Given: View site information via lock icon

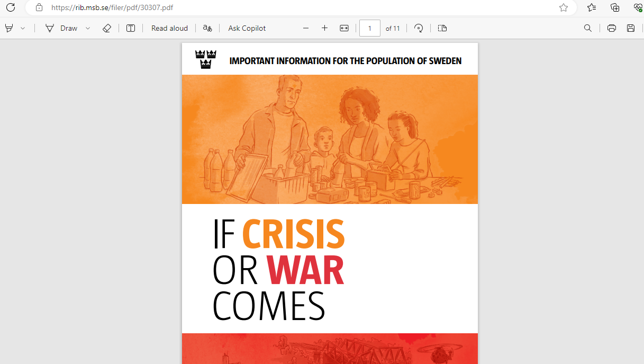Looking at the screenshot, I should click(x=39, y=7).
